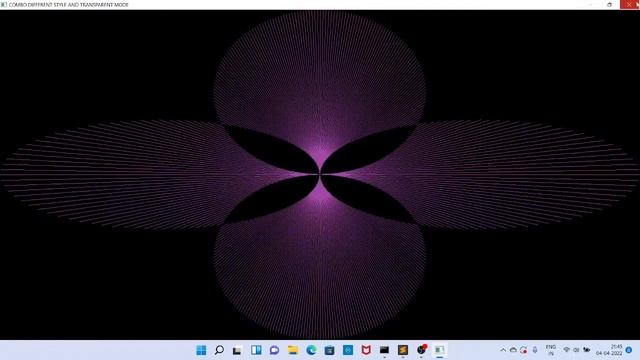Open Task View on taskbar
Viewport: 640px width, 360px height.
click(237, 350)
